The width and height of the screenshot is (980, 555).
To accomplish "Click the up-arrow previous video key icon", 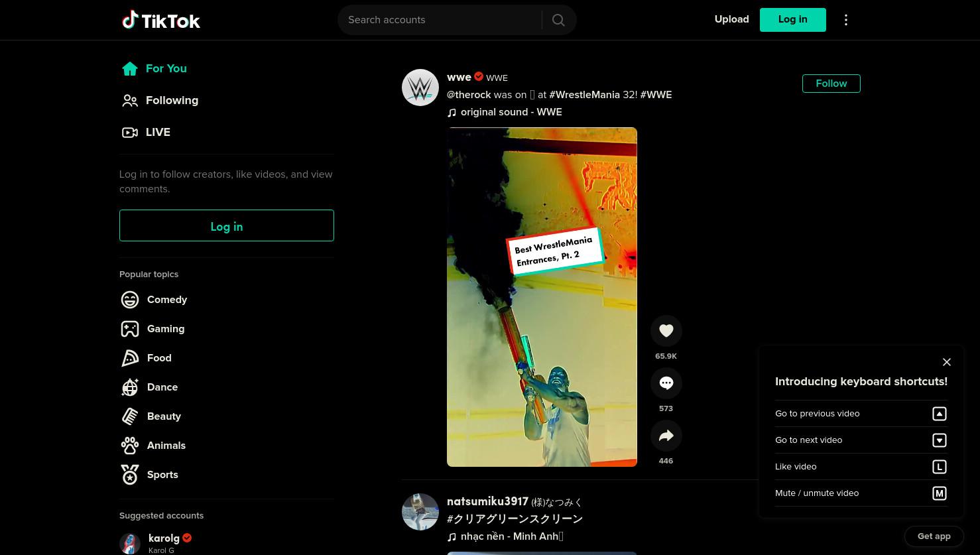I will pos(940,414).
